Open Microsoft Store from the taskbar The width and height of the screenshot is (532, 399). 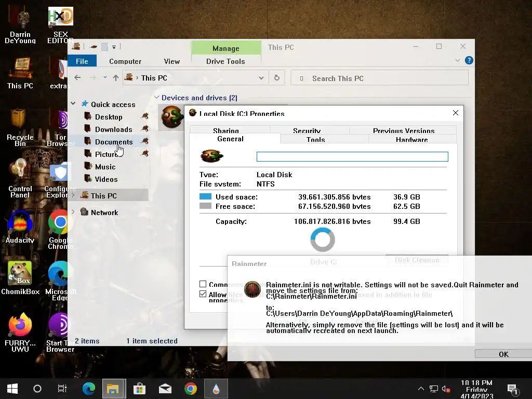point(139,389)
